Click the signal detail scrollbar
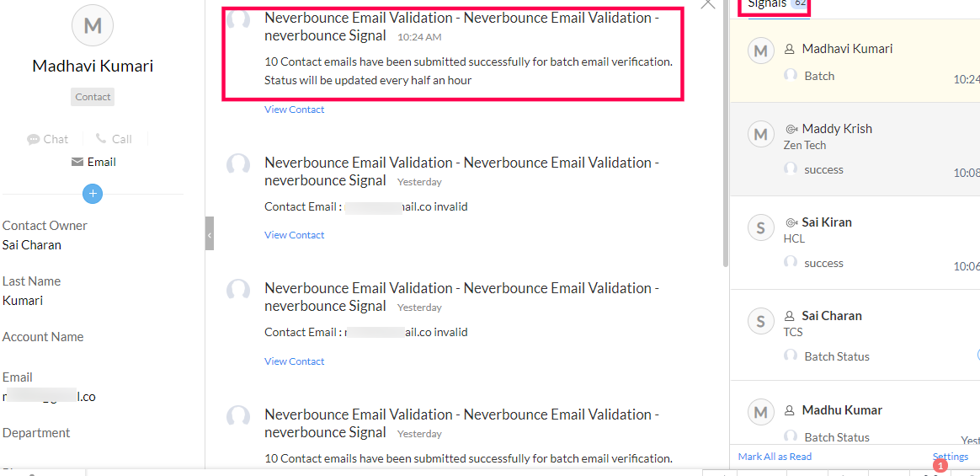 [724, 135]
